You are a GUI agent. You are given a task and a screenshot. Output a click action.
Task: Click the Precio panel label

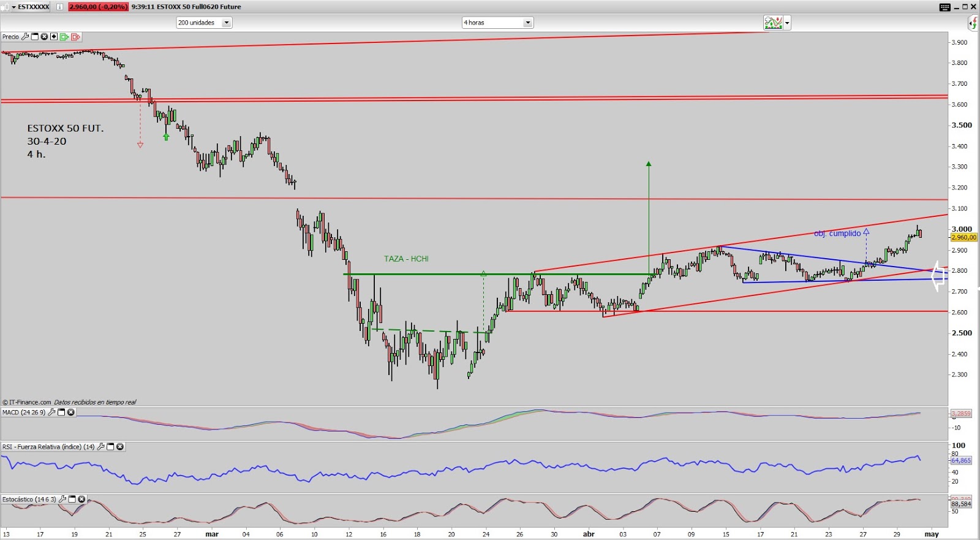(x=10, y=37)
